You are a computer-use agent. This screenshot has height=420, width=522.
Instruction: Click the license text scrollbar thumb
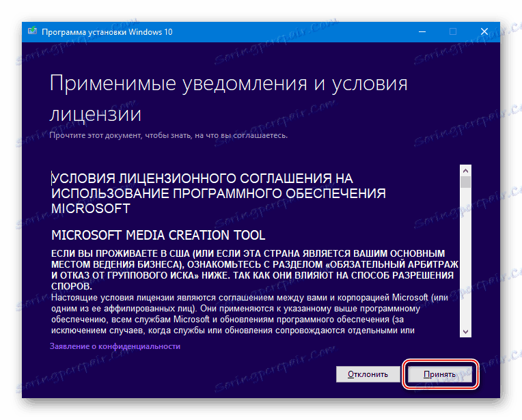pos(465,182)
